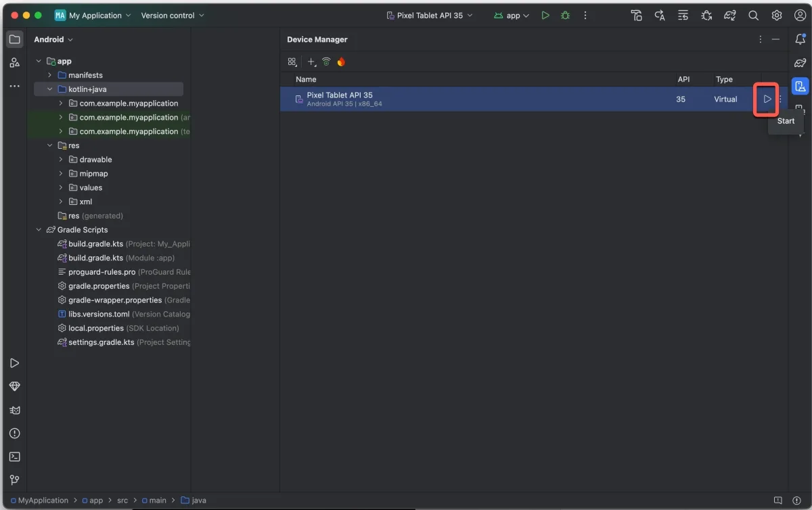
Task: Click the Run app button in toolbar
Action: tap(545, 16)
